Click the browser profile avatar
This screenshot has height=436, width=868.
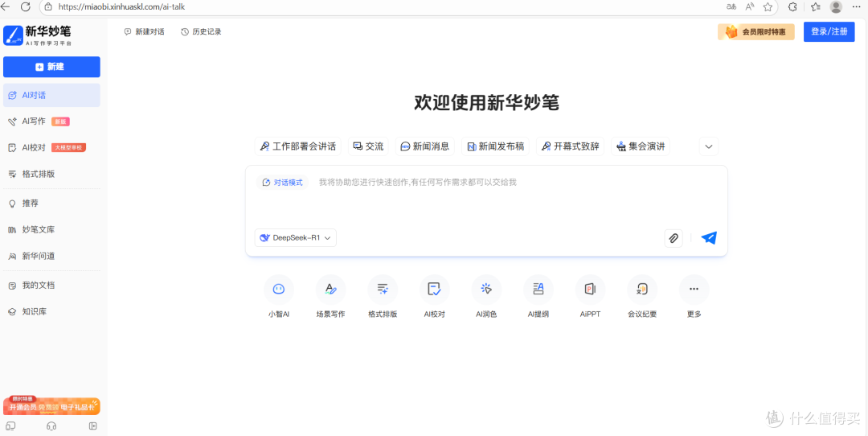tap(837, 6)
